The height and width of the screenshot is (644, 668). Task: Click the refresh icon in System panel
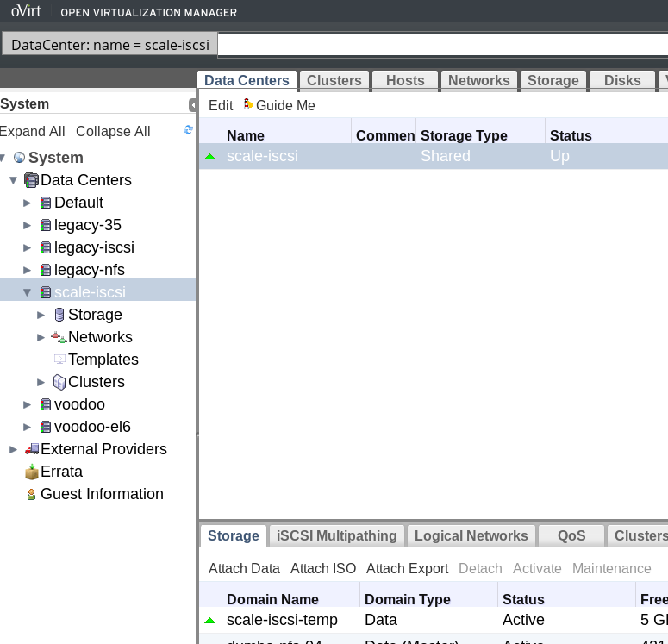tap(188, 130)
